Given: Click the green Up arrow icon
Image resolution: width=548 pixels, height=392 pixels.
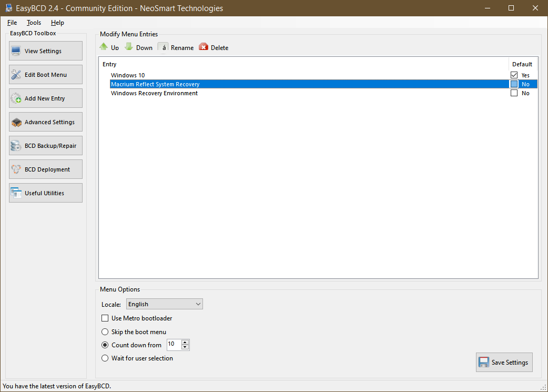Looking at the screenshot, I should (x=104, y=46).
